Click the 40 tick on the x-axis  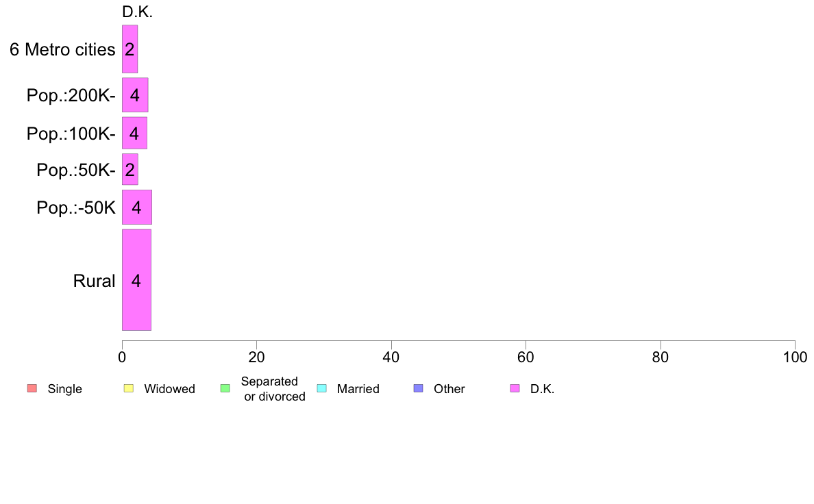pos(391,357)
